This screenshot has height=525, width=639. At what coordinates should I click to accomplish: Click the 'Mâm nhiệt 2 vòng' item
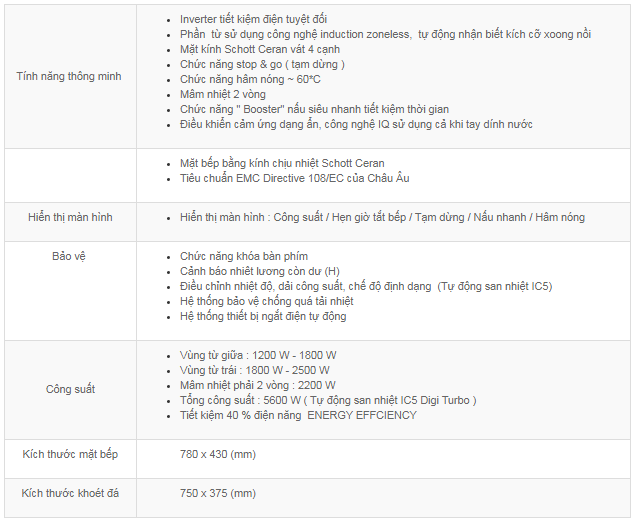[223, 94]
